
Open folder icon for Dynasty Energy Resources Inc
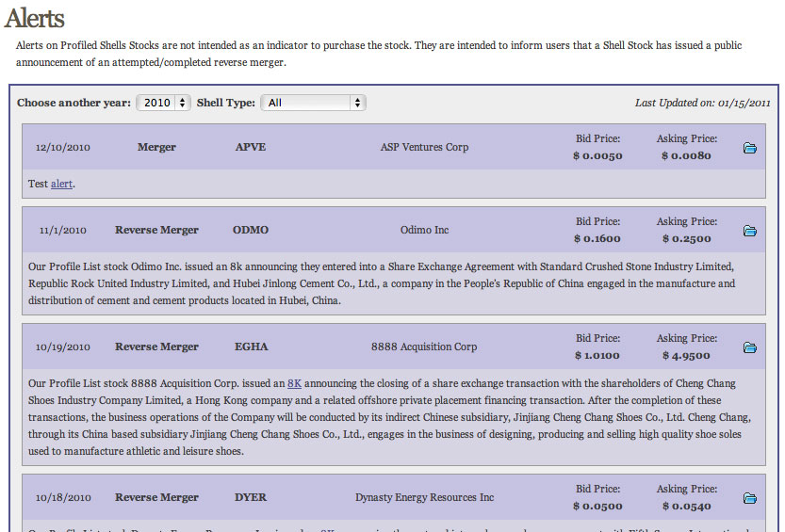[749, 498]
